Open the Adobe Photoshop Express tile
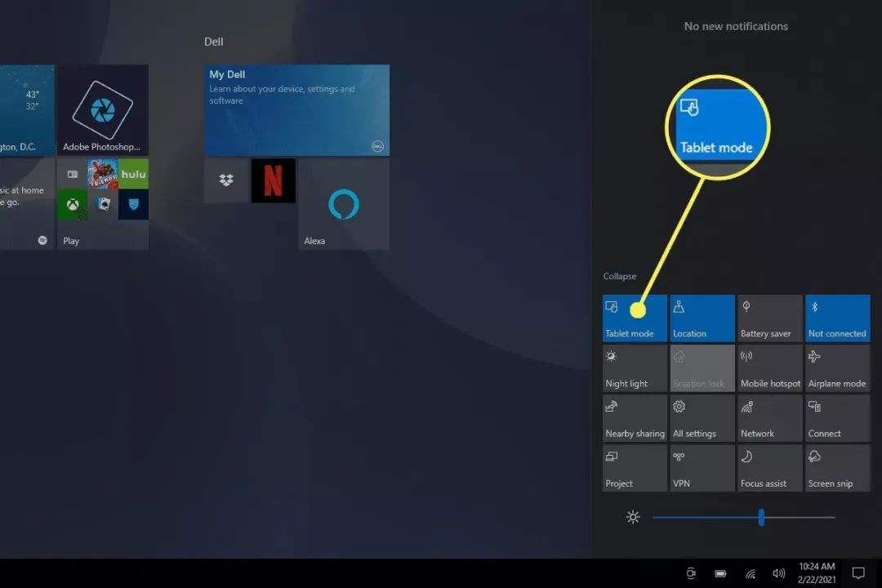This screenshot has width=882, height=588. point(103,110)
